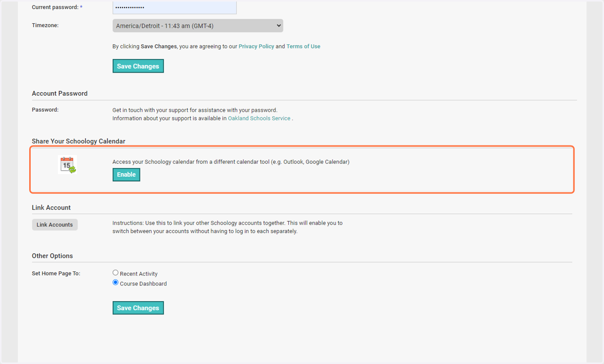Click the Current password field

point(174,8)
